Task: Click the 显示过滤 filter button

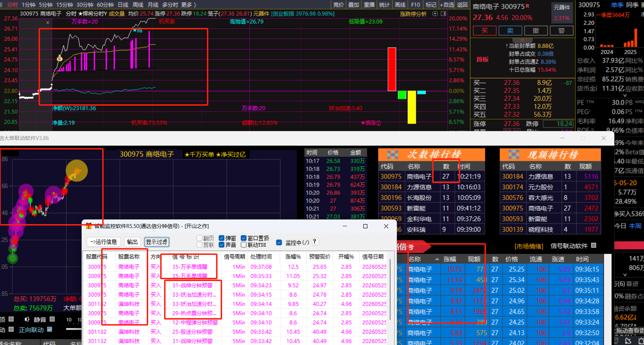Action: pos(157,242)
